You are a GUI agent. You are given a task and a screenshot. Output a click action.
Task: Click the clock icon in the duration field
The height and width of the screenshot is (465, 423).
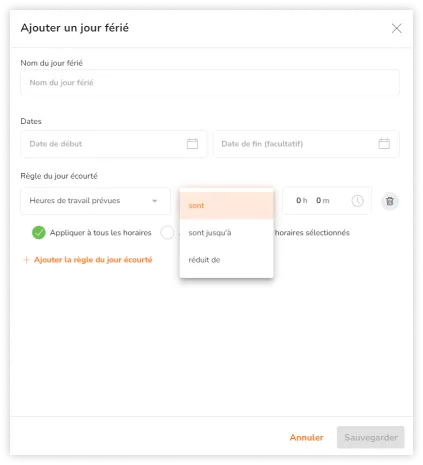tap(357, 201)
